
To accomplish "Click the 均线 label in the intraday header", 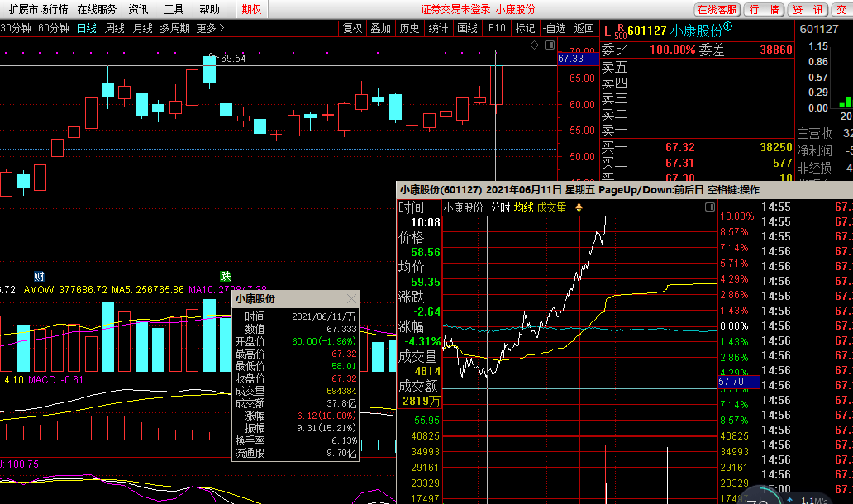I will [523, 207].
